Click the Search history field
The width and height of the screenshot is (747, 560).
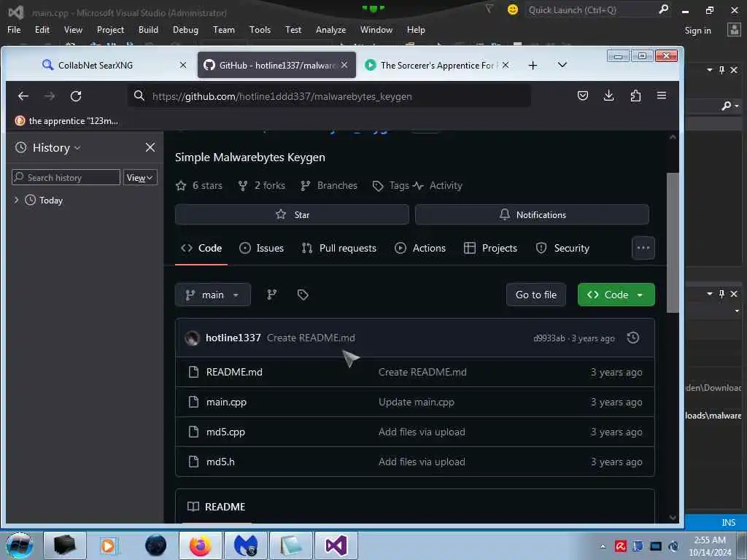[x=66, y=178]
